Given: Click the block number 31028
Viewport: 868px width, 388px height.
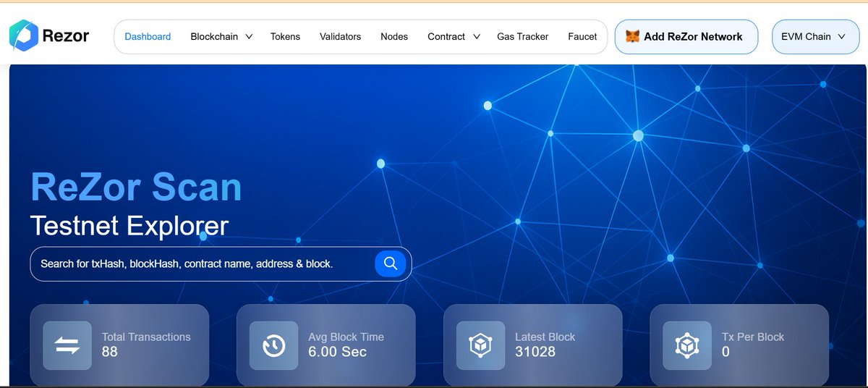Looking at the screenshot, I should [535, 352].
